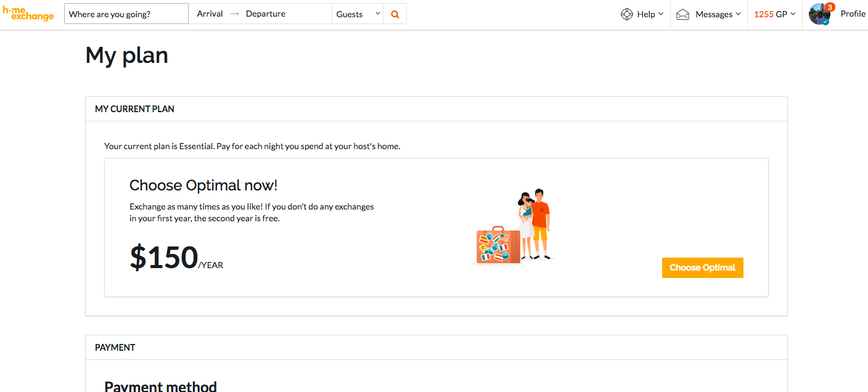The image size is (868, 392).
Task: Click the Messages envelope icon
Action: (x=682, y=14)
